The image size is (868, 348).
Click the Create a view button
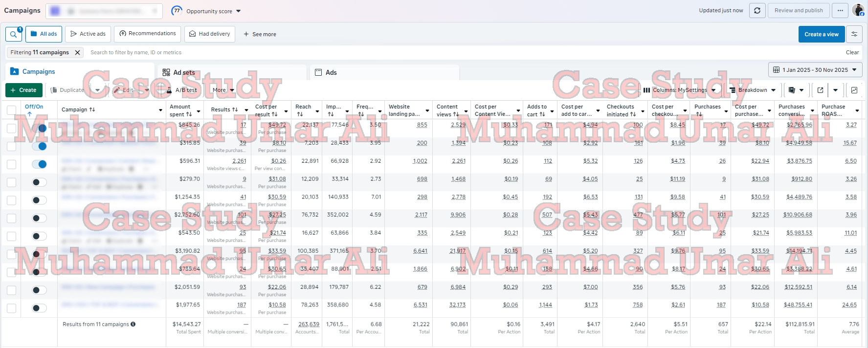pyautogui.click(x=821, y=34)
